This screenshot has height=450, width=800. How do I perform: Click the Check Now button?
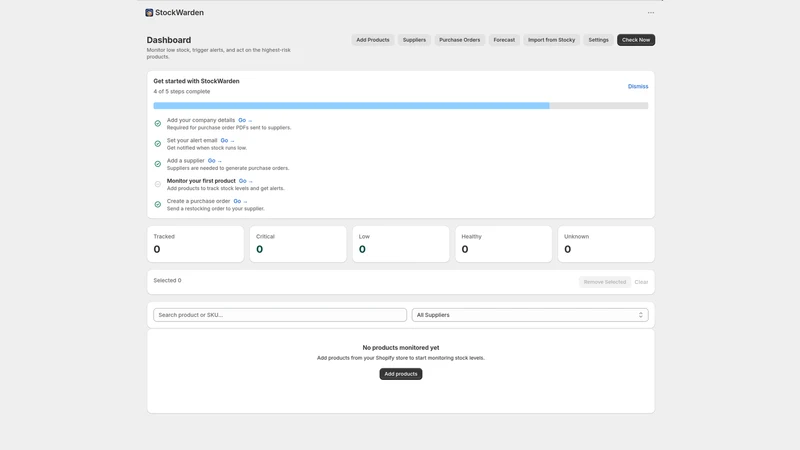point(636,40)
